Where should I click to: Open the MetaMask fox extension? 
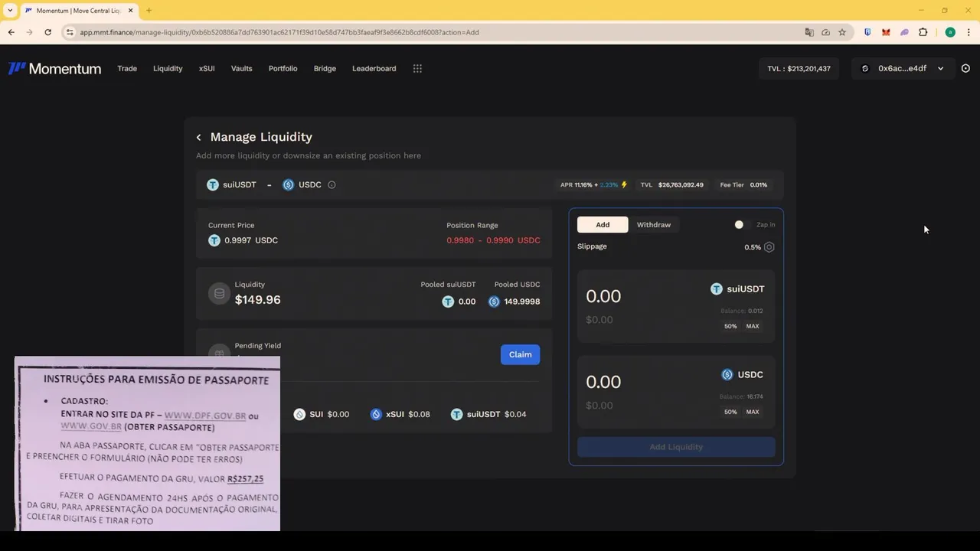(886, 32)
